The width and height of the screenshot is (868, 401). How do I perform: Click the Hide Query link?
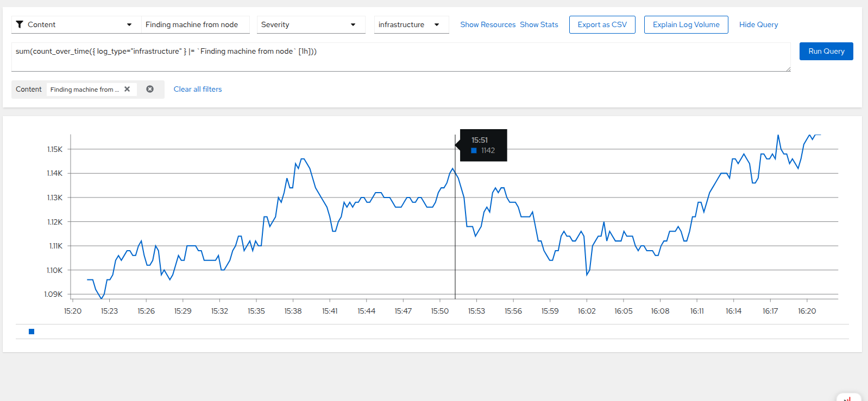pyautogui.click(x=758, y=24)
